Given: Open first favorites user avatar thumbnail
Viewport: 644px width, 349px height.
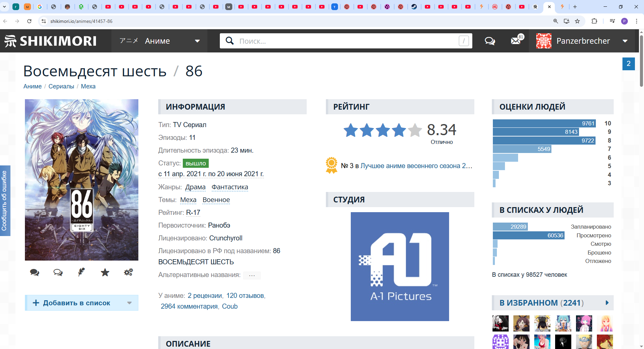Looking at the screenshot, I should pos(501,323).
